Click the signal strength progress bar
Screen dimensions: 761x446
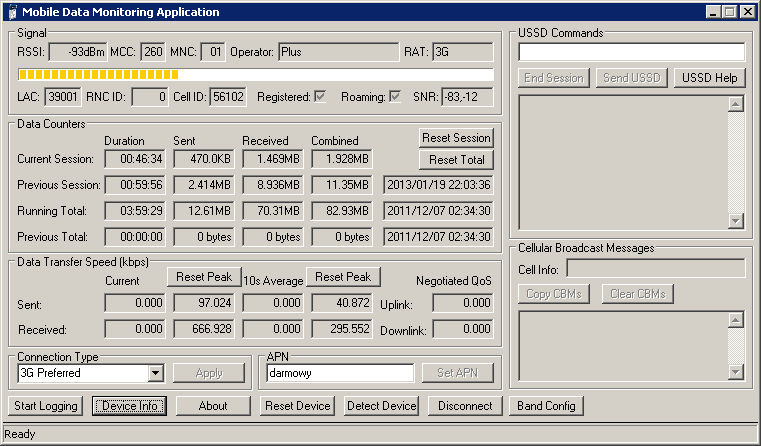pyautogui.click(x=255, y=75)
